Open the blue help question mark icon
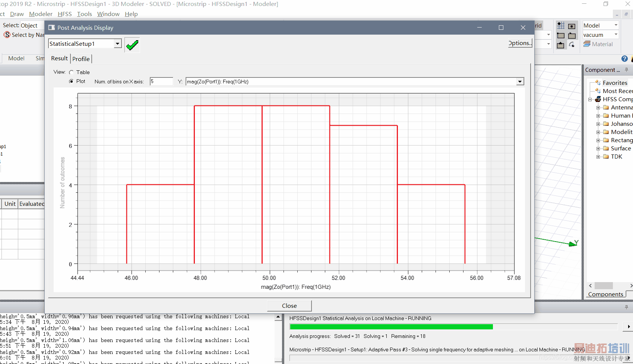 point(625,59)
